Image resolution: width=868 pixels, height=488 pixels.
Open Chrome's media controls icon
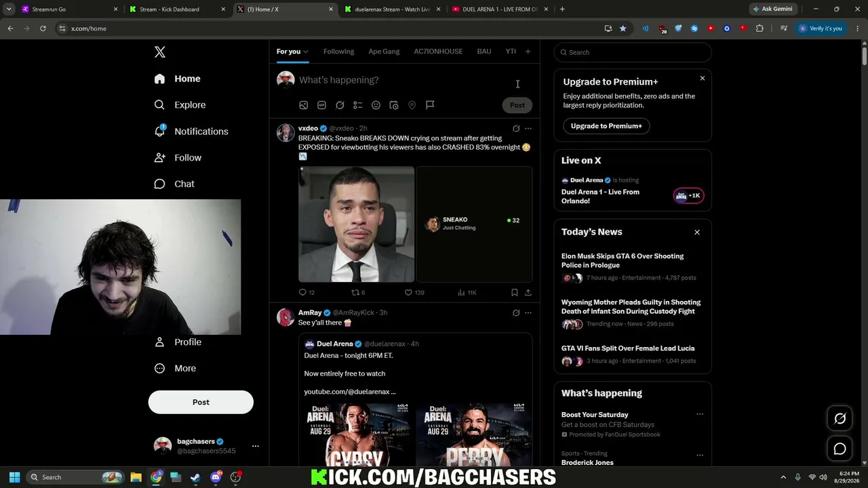784,28
